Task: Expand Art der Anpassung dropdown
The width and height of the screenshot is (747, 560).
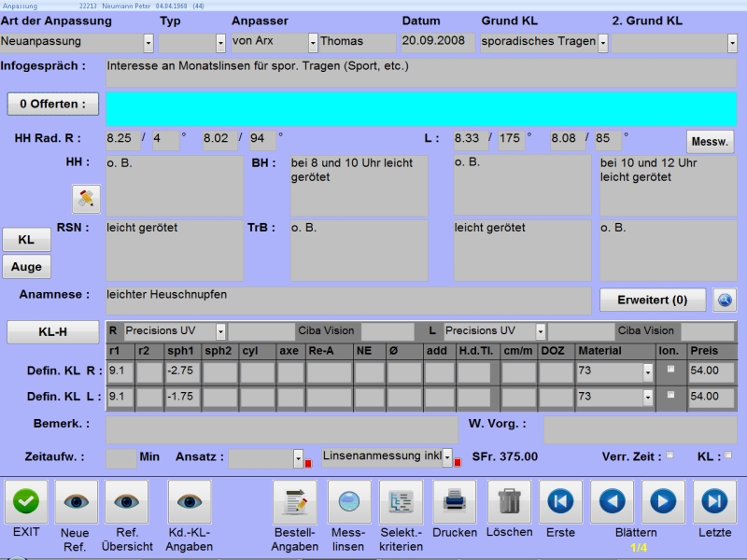Action: coord(148,43)
